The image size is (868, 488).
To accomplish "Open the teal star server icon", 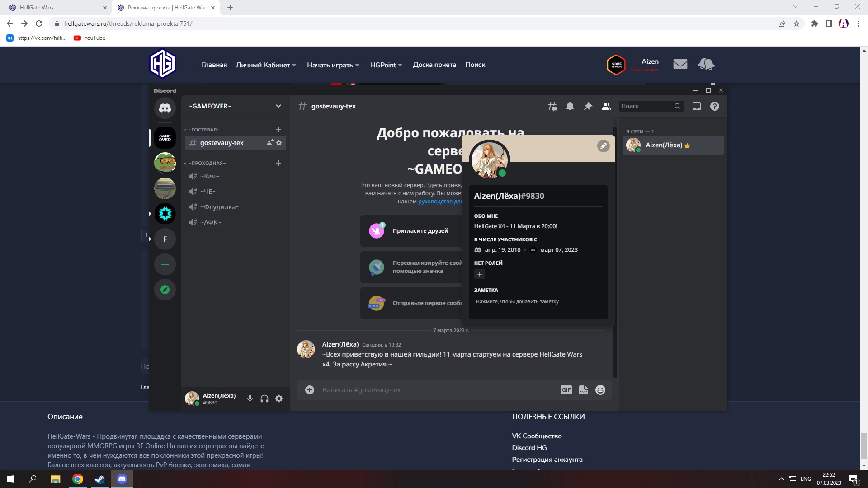I will click(x=165, y=213).
